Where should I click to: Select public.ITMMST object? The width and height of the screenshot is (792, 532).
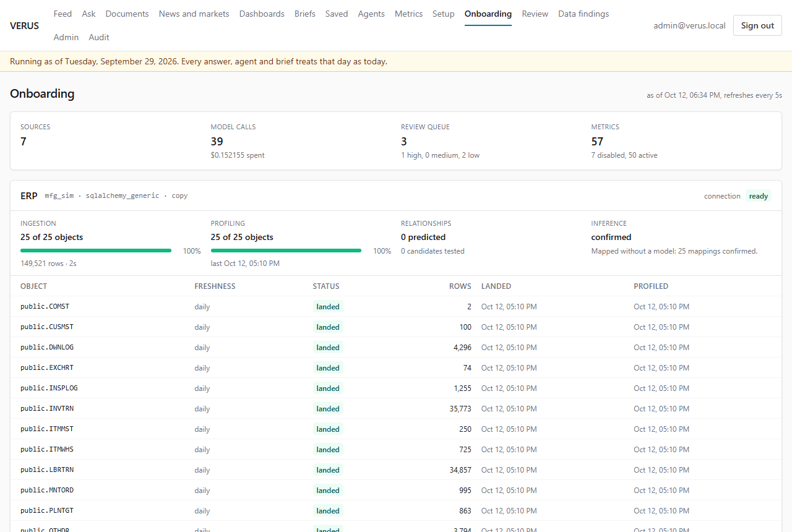(x=47, y=429)
